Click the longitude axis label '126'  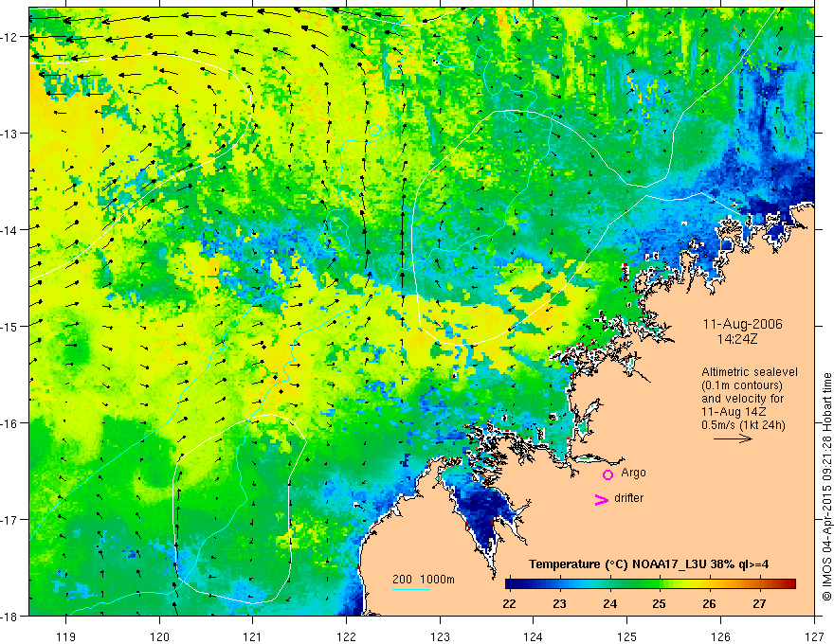[x=720, y=636]
